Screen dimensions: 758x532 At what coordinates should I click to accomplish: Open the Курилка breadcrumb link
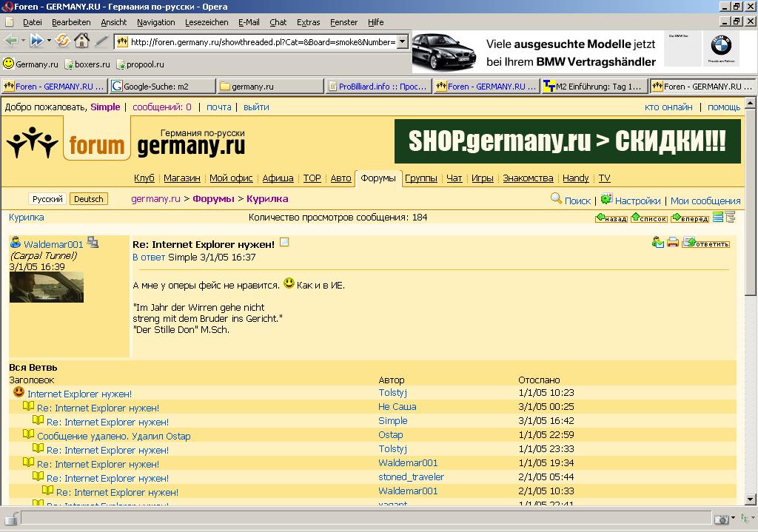pyautogui.click(x=267, y=198)
